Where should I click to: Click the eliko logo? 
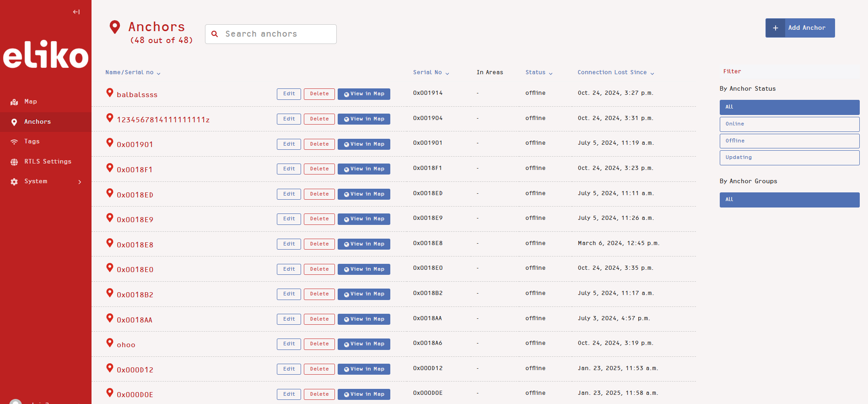pyautogui.click(x=46, y=55)
